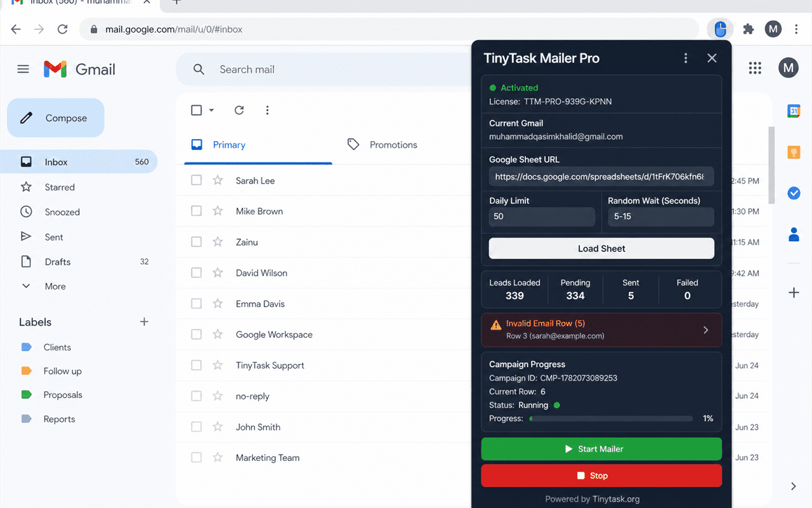The image size is (812, 508).
Task: Open the Google apps grid icon
Action: 755,68
